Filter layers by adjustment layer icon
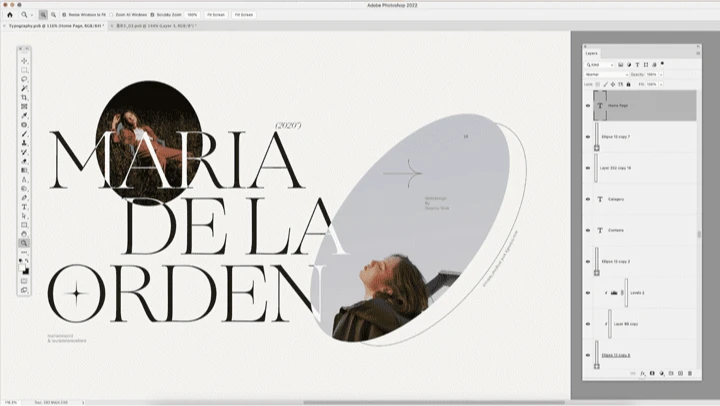 (629, 65)
